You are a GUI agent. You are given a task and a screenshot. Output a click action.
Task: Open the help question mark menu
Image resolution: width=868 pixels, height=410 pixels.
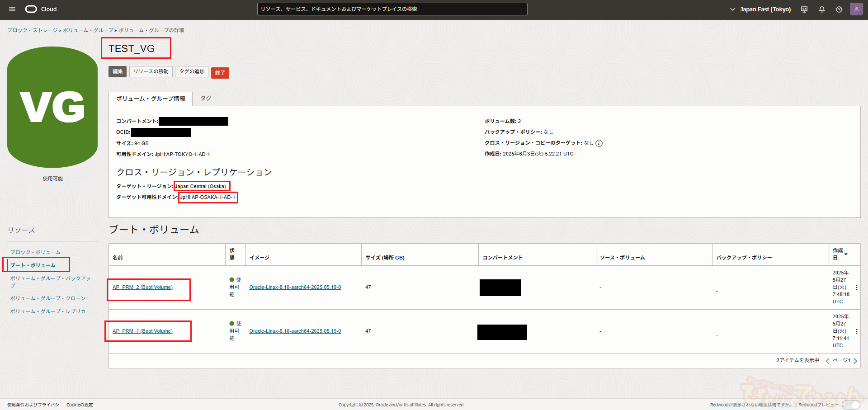pyautogui.click(x=839, y=9)
